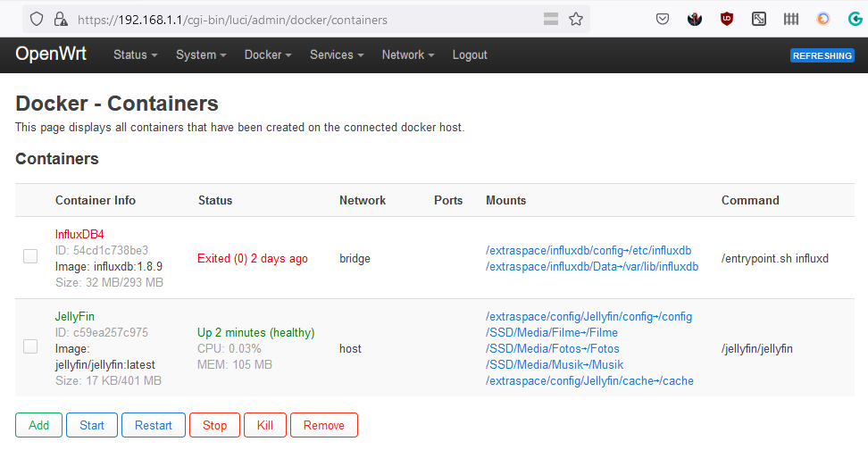Image resolution: width=868 pixels, height=450 pixels.
Task: Open the uBlock Origin extension icon
Action: (727, 20)
